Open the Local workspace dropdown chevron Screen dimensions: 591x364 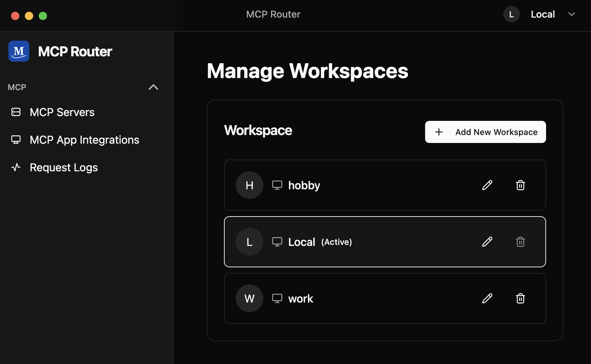click(x=571, y=15)
